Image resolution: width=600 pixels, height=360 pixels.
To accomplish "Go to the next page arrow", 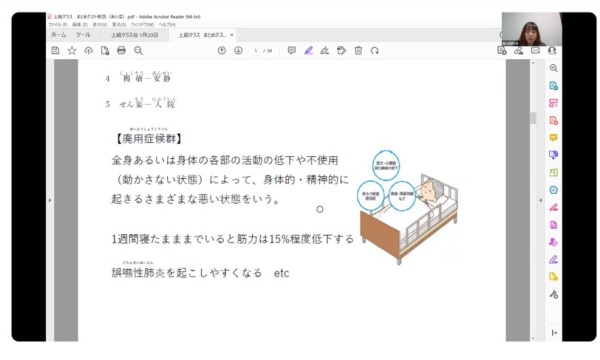I will (238, 50).
